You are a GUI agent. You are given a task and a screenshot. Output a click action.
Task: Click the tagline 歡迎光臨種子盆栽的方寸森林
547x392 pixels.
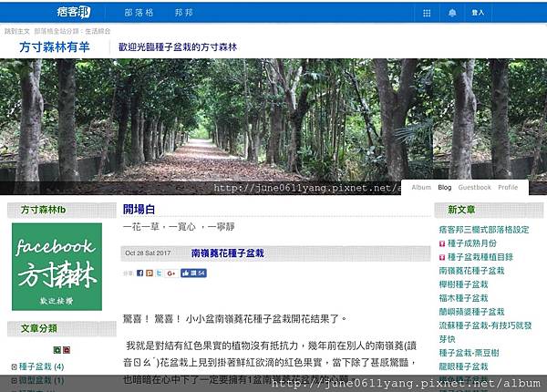tap(178, 47)
